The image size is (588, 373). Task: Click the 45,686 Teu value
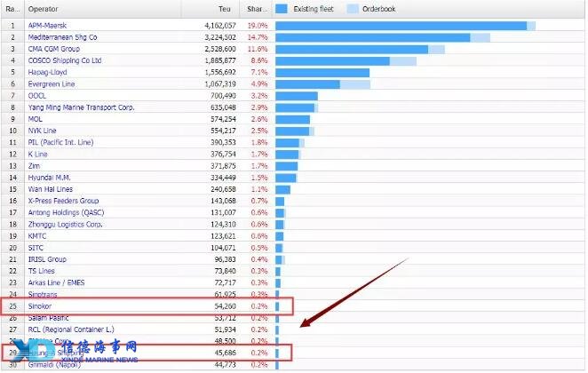point(225,353)
